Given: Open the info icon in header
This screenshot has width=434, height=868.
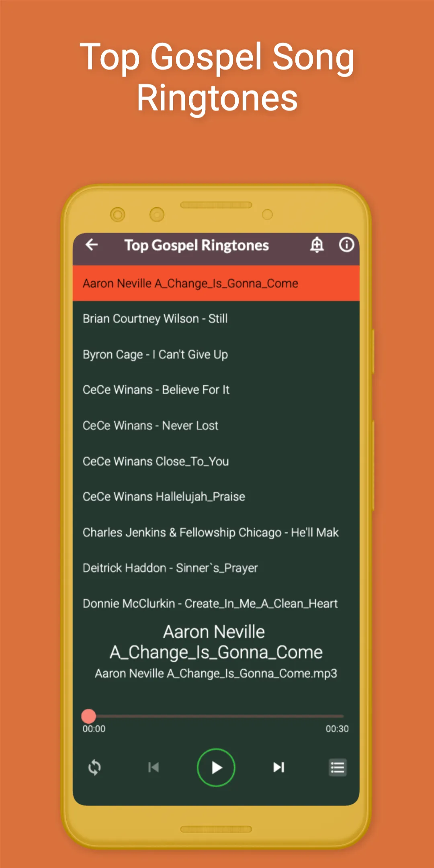Looking at the screenshot, I should click(346, 244).
